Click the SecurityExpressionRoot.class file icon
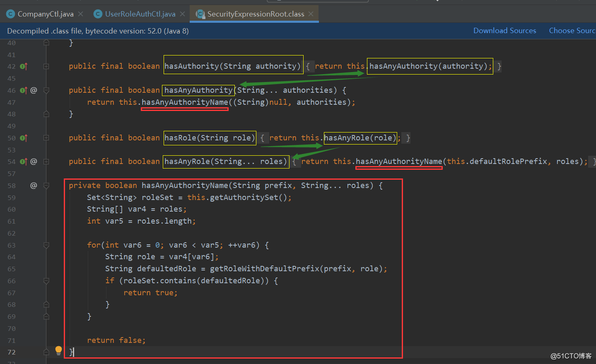Viewport: 596px width, 364px height. coord(200,14)
